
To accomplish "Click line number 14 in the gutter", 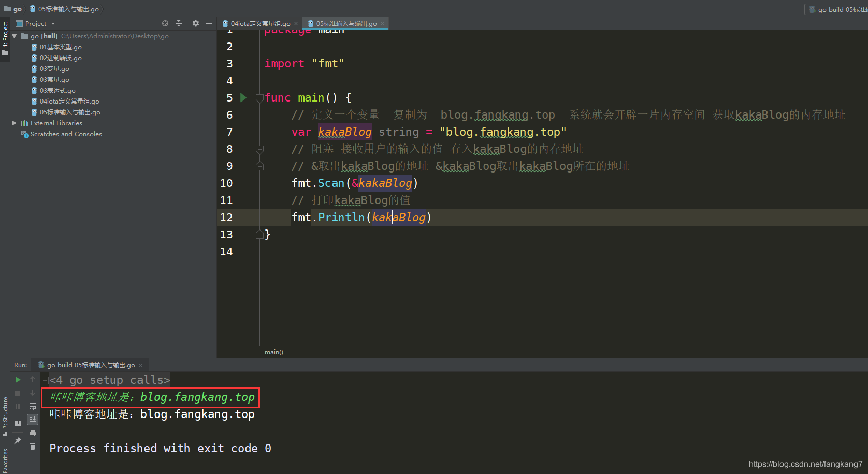I will click(226, 252).
